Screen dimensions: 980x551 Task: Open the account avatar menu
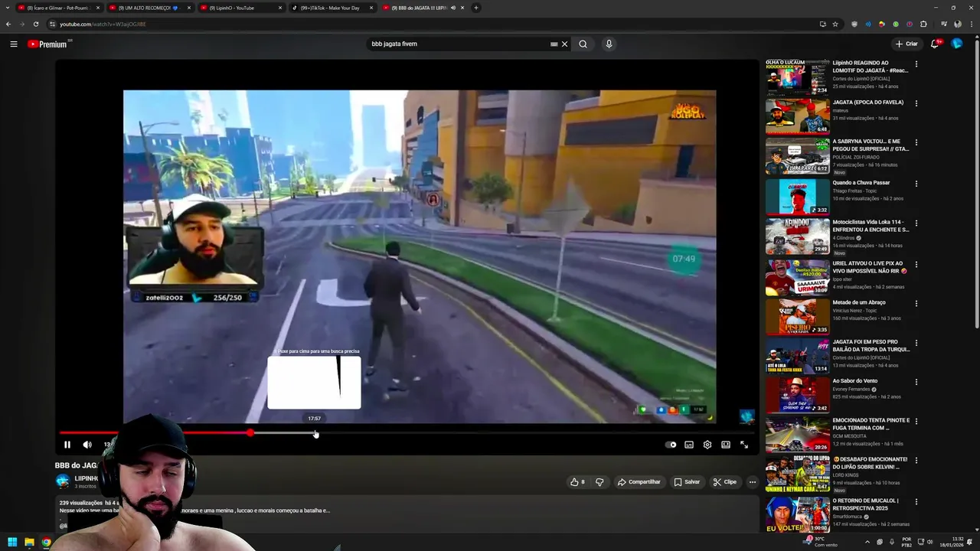coord(957,44)
